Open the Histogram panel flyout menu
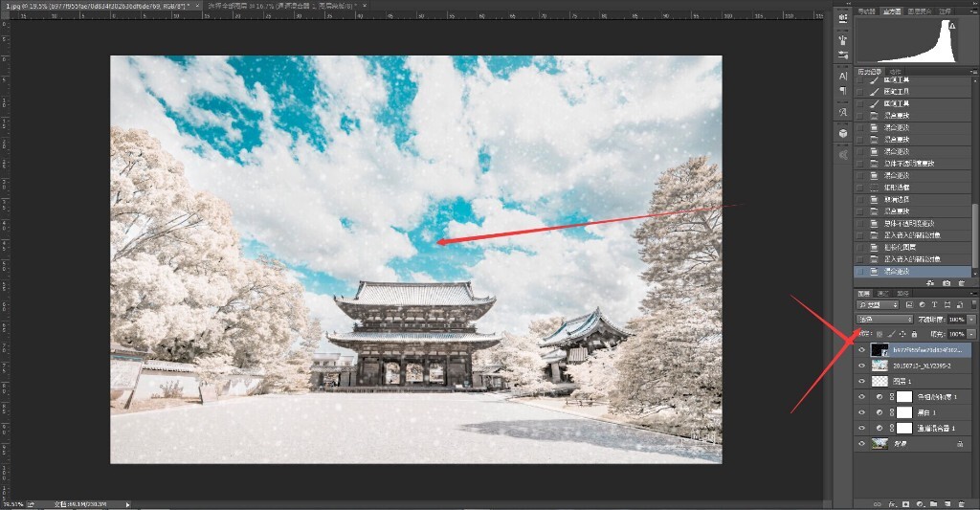This screenshot has width=980, height=510. 973,11
